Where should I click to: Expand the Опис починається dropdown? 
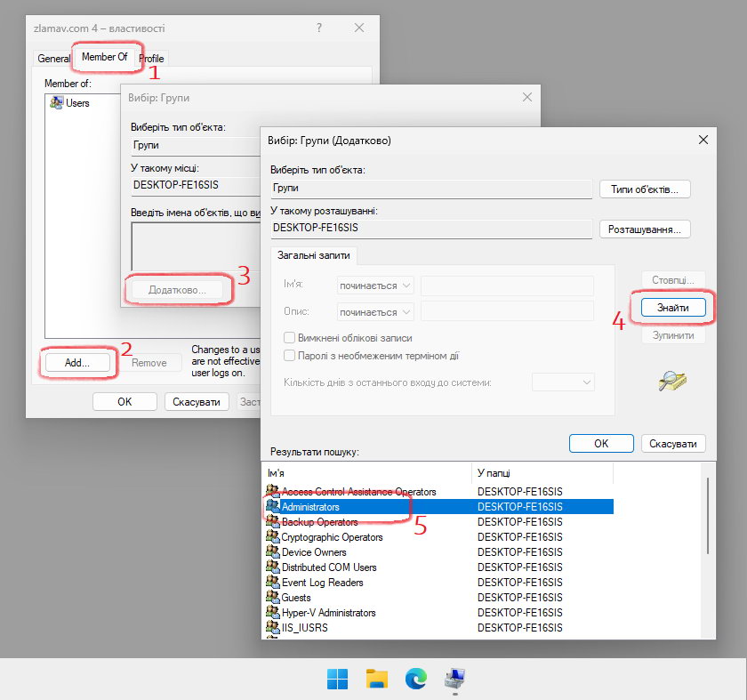pos(375,312)
